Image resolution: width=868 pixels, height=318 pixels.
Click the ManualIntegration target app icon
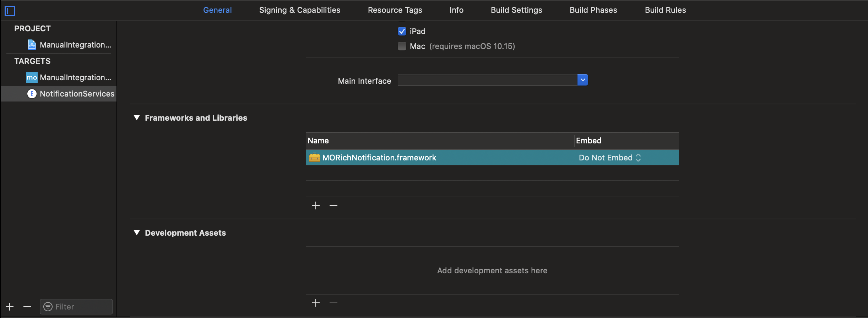pyautogui.click(x=32, y=77)
